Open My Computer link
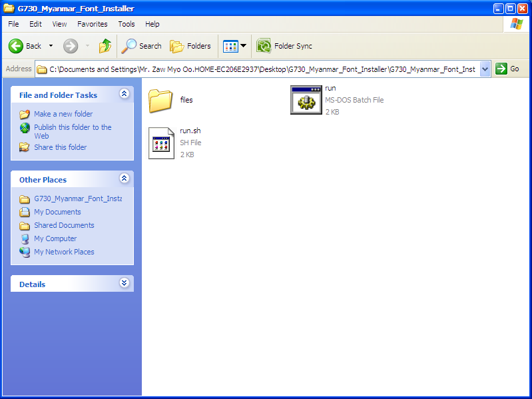The width and height of the screenshot is (532, 399). (x=55, y=238)
